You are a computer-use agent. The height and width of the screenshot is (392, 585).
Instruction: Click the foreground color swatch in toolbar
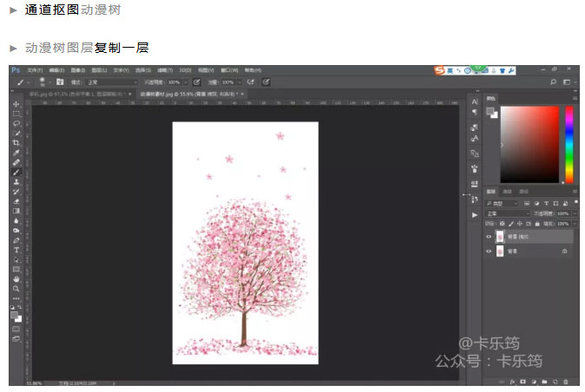[15, 313]
